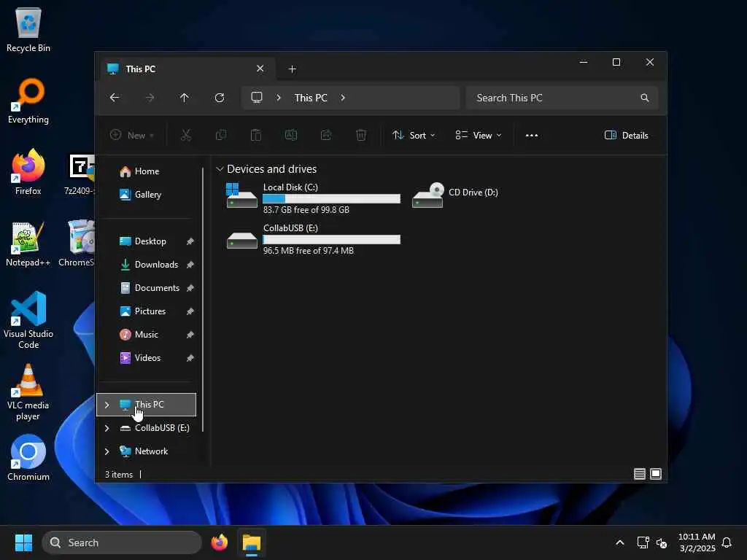Viewport: 747px width, 560px height.
Task: Open the Sort dropdown menu
Action: [414, 135]
